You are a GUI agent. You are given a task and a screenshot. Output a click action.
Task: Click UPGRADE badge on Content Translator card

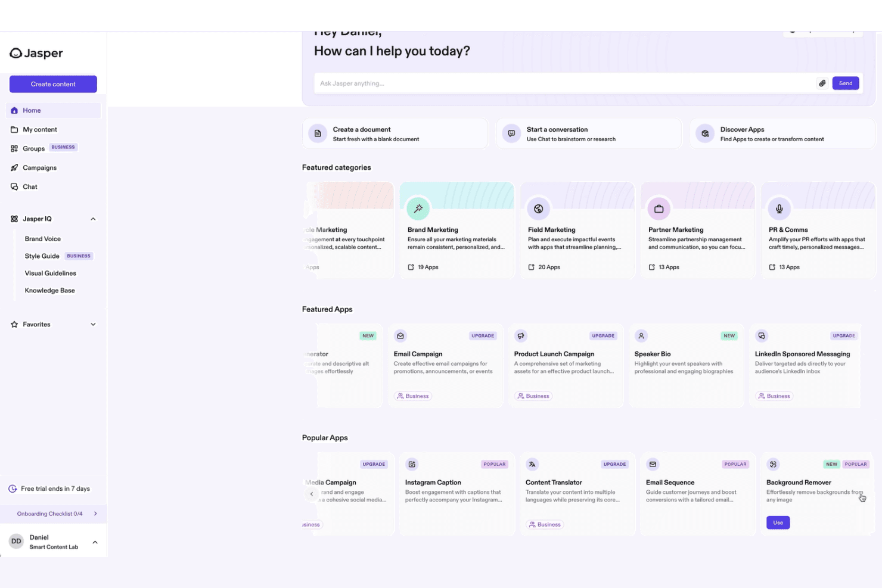614,464
